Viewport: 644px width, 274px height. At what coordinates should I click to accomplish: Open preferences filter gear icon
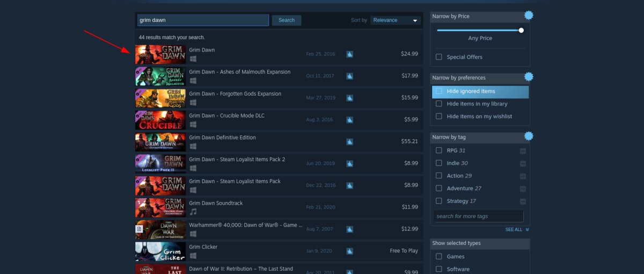pos(529,76)
